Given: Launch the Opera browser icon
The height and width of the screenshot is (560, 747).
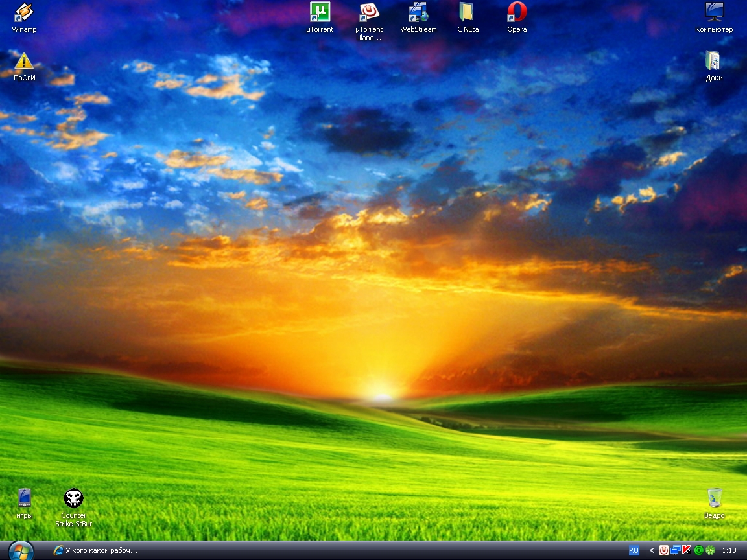Looking at the screenshot, I should [x=517, y=13].
